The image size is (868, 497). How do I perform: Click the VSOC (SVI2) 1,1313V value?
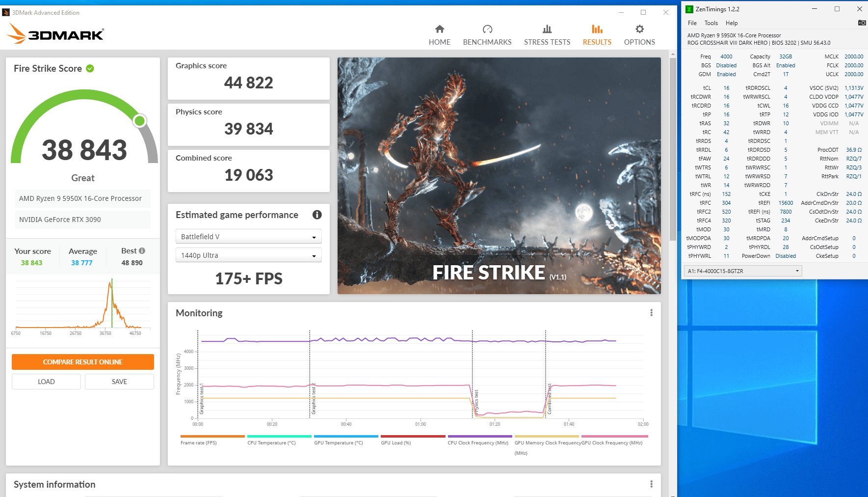tap(854, 88)
